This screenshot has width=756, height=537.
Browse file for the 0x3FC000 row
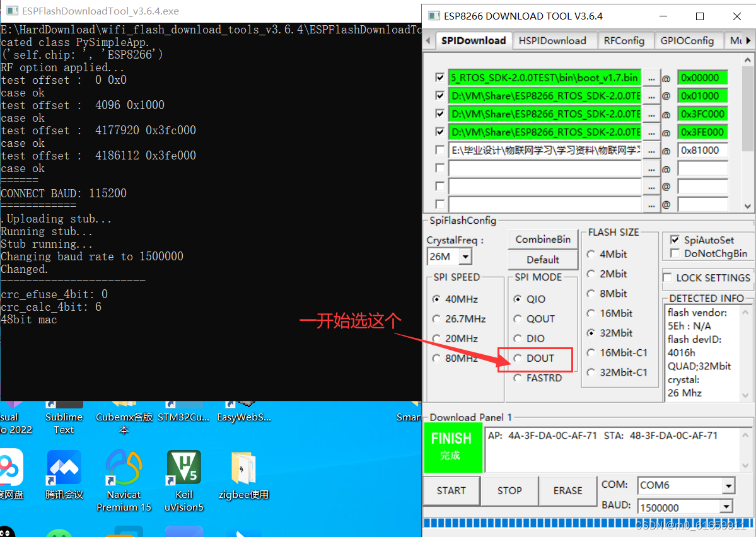tap(651, 114)
